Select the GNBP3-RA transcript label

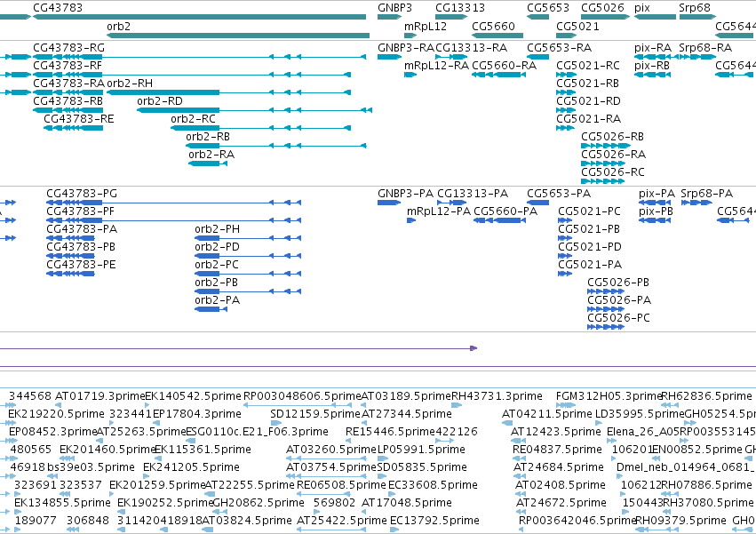[x=406, y=48]
